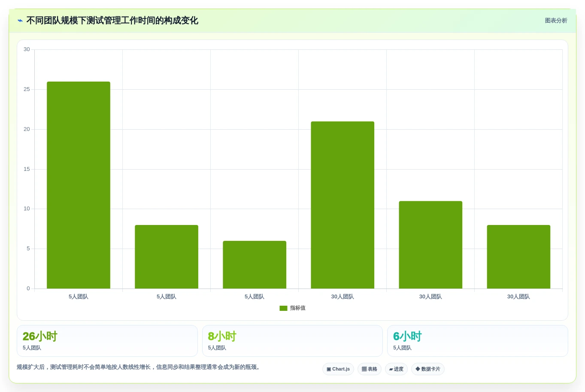
Task: Select the 进度 tag button
Action: [x=396, y=369]
